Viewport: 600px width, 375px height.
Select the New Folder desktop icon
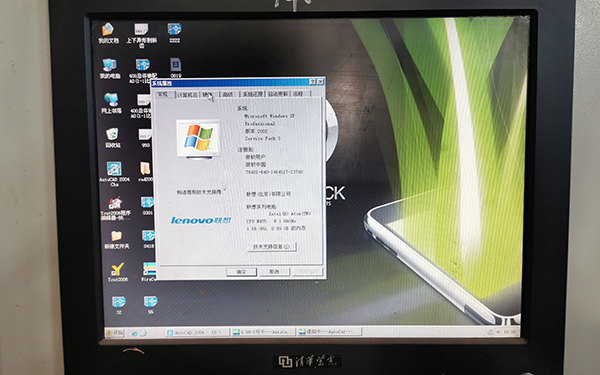coord(117,240)
